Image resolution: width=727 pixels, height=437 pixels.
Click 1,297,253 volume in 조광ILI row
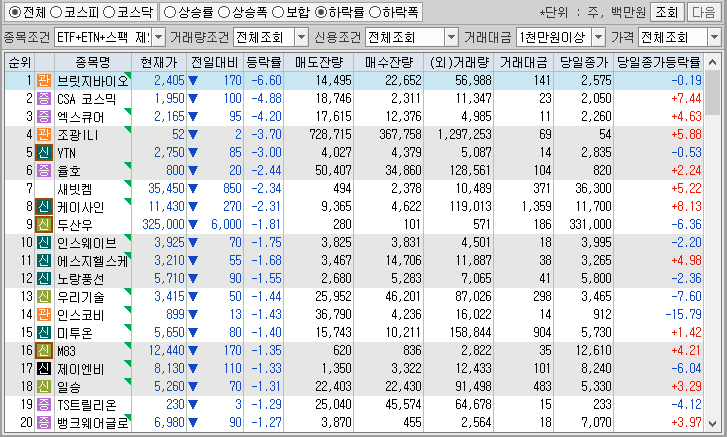pyautogui.click(x=464, y=135)
